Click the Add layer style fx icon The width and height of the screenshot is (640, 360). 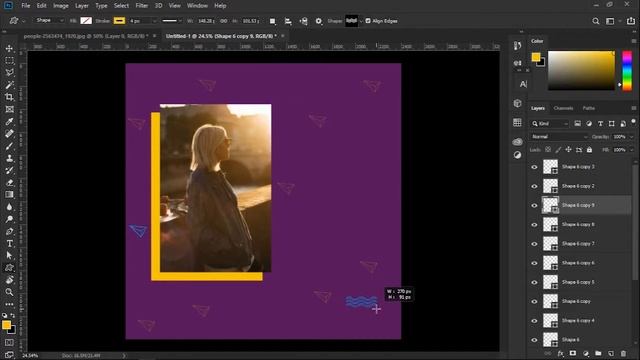(x=560, y=353)
